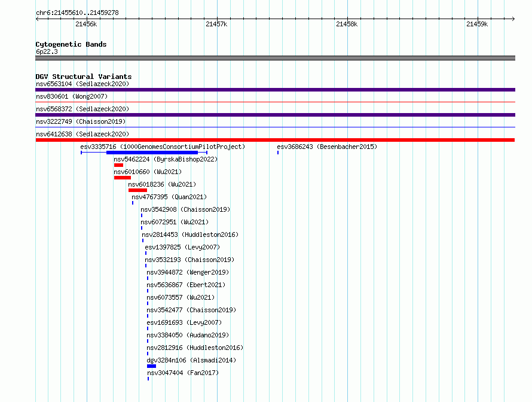
Task: Click the 21456k ruler label
Action: (86, 24)
